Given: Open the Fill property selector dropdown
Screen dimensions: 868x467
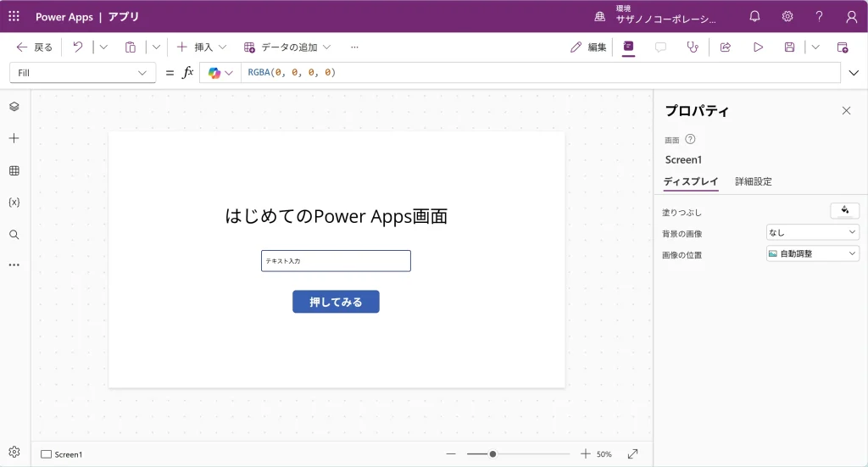Looking at the screenshot, I should 82,73.
